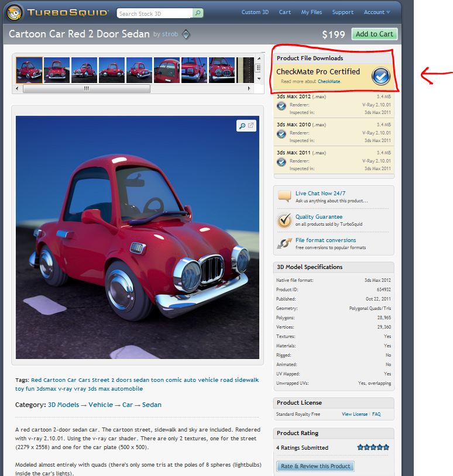Image resolution: width=453 pixels, height=476 pixels.
Task: Click the zoom magnifier on preview image
Action: pos(242,126)
